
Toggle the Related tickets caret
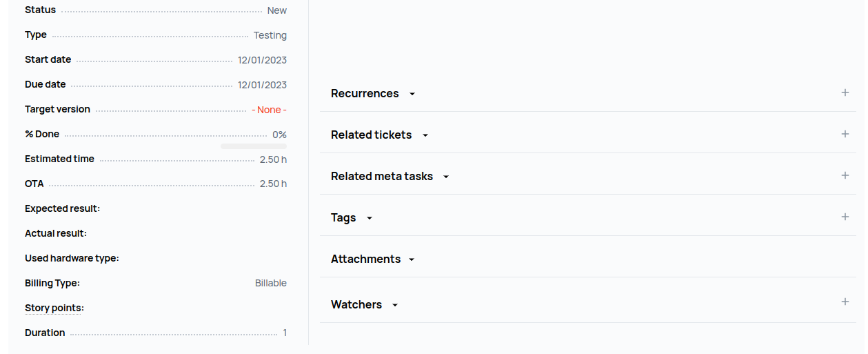point(425,135)
